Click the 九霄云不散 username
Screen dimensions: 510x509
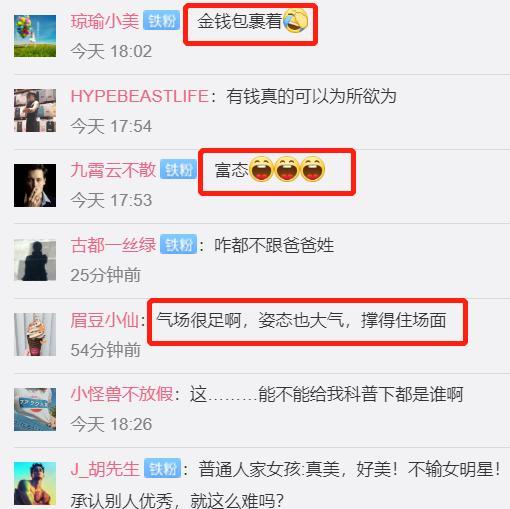113,170
